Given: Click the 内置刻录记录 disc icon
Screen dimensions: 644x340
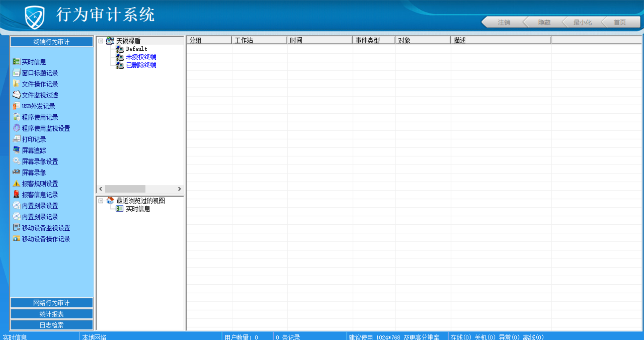Looking at the screenshot, I should coord(16,216).
